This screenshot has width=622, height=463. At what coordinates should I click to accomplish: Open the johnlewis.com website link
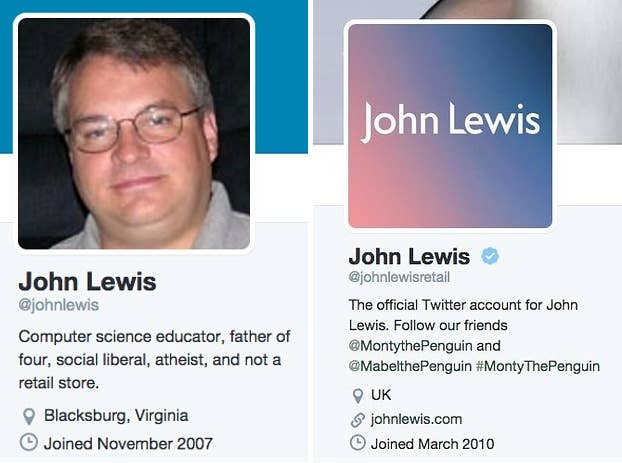pyautogui.click(x=416, y=419)
